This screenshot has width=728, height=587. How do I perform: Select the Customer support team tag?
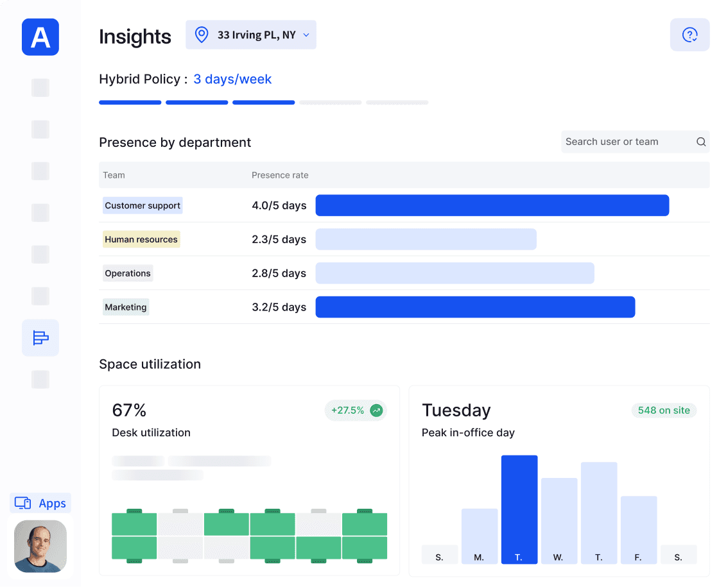143,205
